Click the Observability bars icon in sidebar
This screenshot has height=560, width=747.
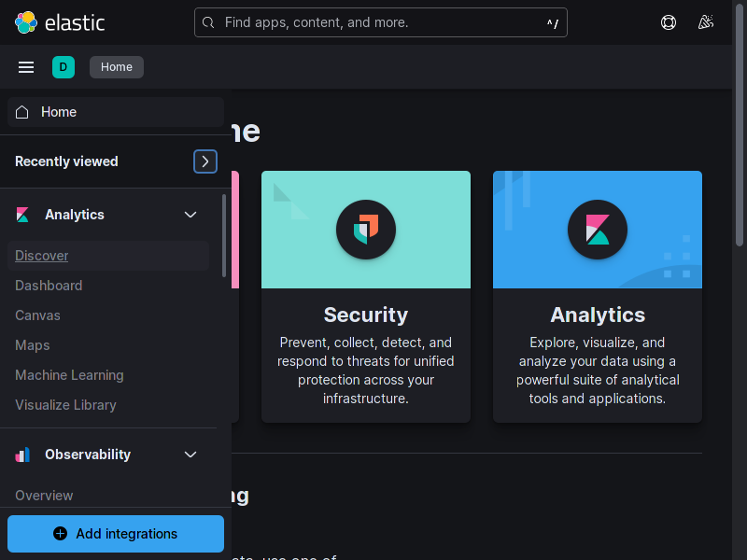click(x=22, y=455)
